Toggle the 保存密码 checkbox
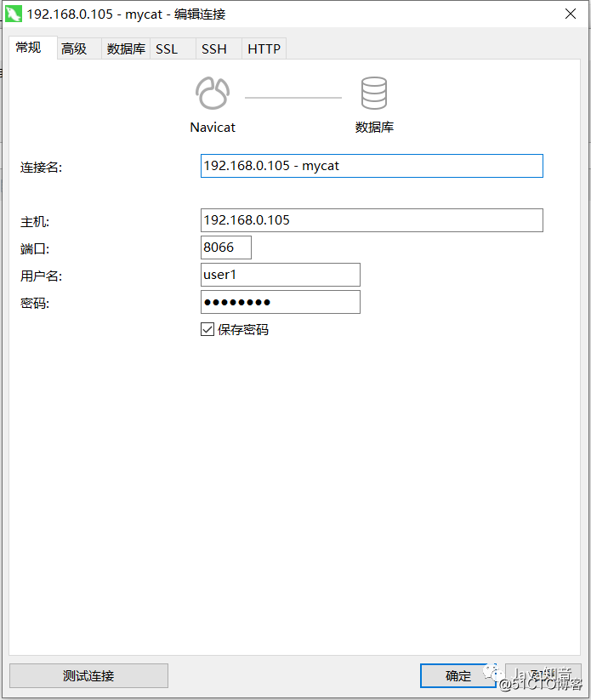This screenshot has height=700, width=591. [x=207, y=329]
